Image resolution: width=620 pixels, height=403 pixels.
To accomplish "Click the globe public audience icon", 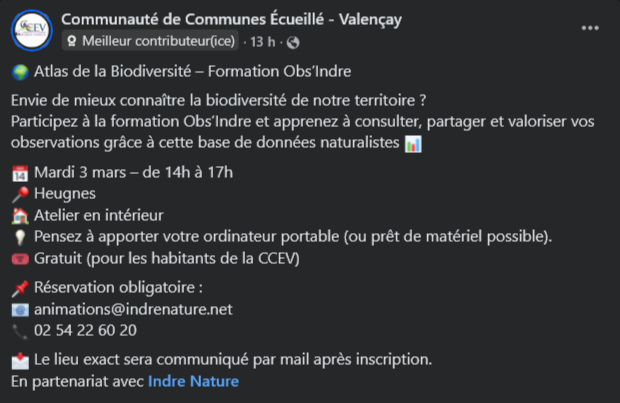I will [x=293, y=42].
